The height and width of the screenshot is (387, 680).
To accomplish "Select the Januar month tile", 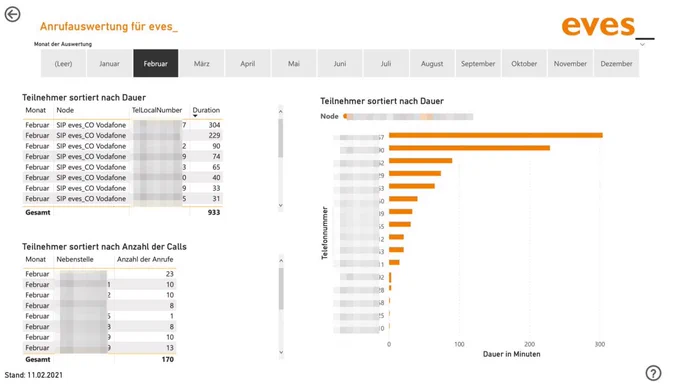I will pos(109,63).
